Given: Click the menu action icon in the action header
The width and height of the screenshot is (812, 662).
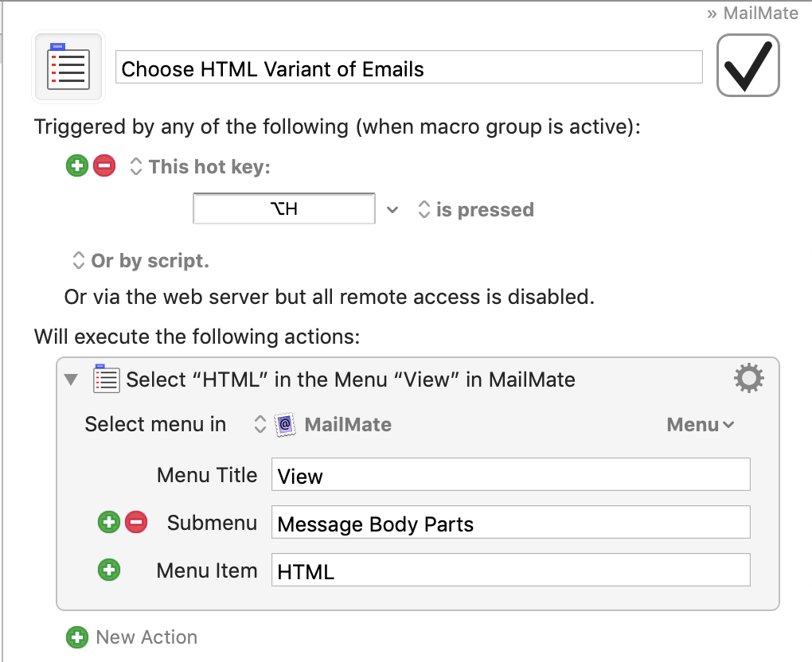Looking at the screenshot, I should pyautogui.click(x=106, y=379).
